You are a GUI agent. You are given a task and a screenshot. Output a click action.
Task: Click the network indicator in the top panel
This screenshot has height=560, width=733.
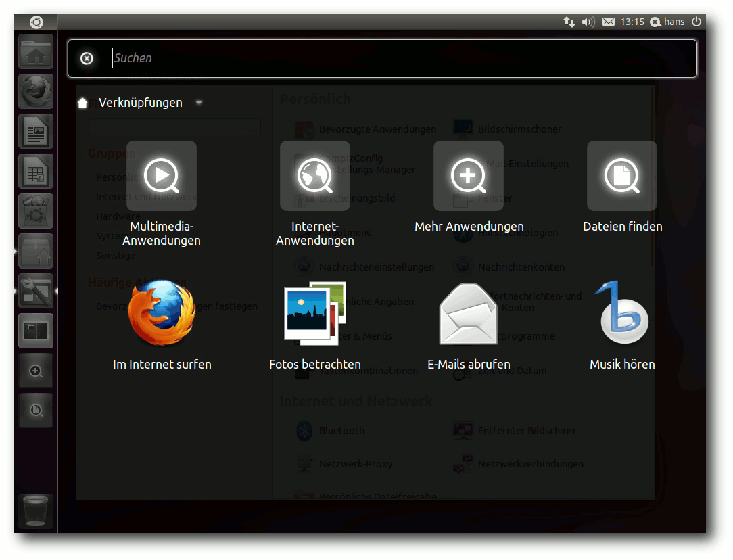(569, 22)
